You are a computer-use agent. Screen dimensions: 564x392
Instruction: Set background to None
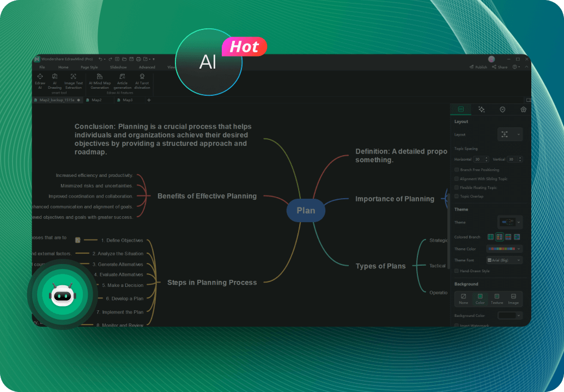coord(463,299)
